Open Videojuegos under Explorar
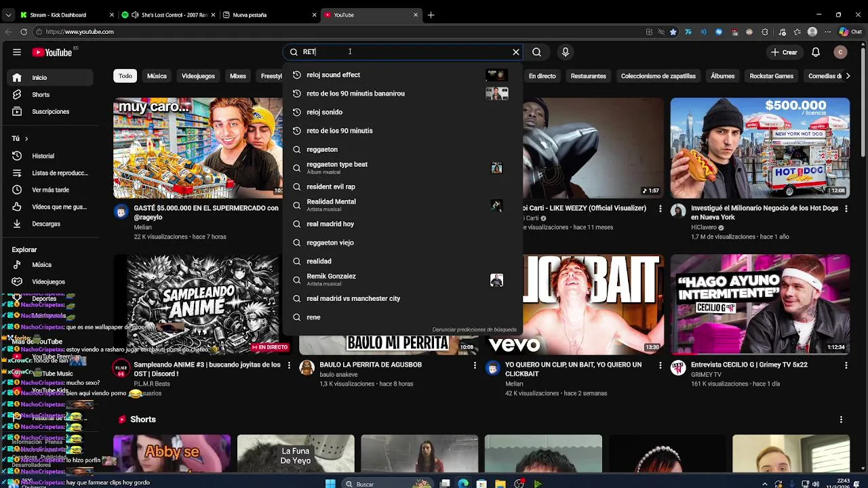 [51, 282]
